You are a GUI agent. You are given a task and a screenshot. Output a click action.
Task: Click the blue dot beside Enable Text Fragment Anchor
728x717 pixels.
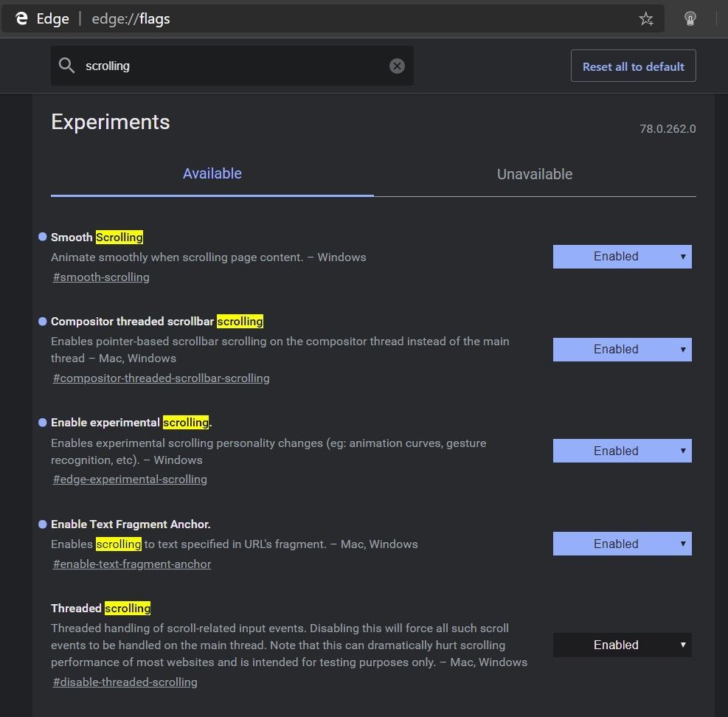(43, 524)
